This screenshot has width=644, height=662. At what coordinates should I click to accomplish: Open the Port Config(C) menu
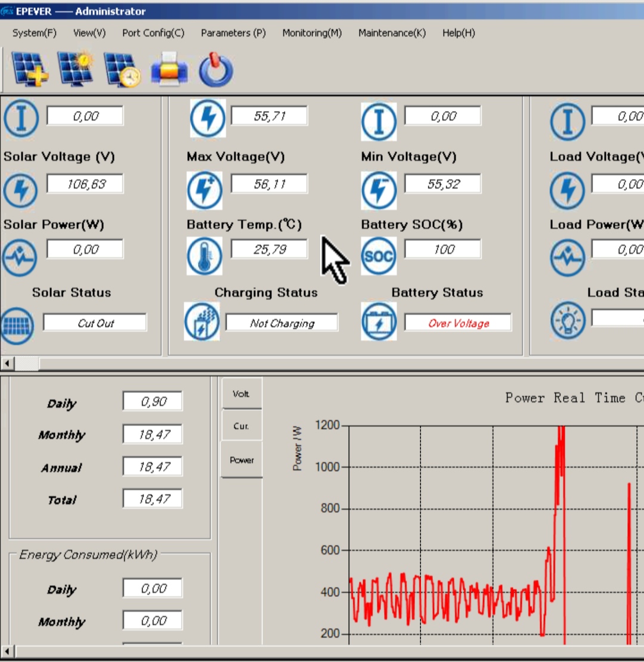[x=153, y=33]
